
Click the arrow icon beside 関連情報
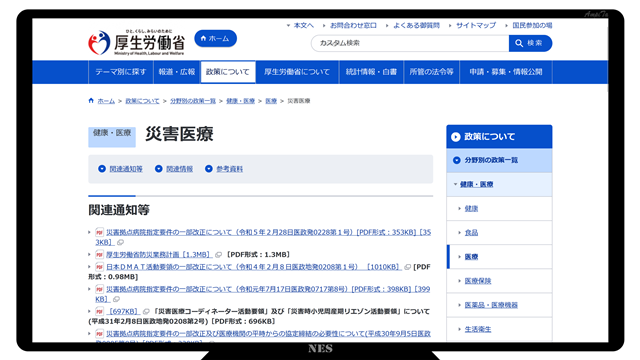coord(158,169)
